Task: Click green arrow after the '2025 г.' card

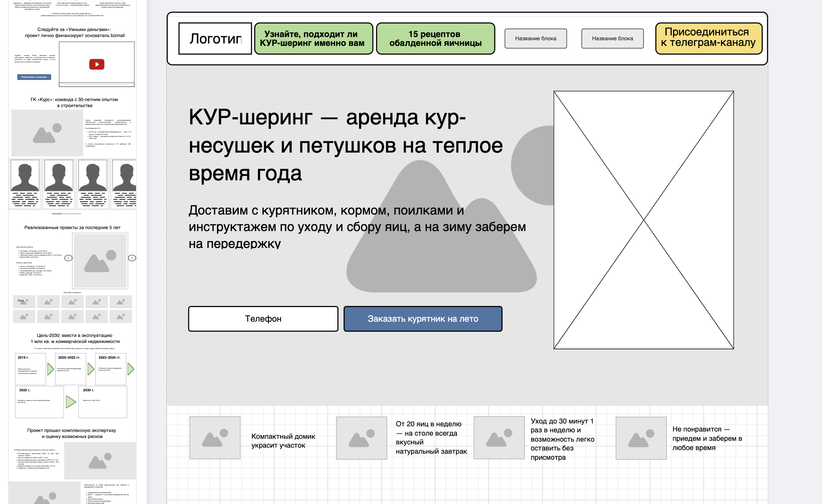Action: click(x=71, y=402)
